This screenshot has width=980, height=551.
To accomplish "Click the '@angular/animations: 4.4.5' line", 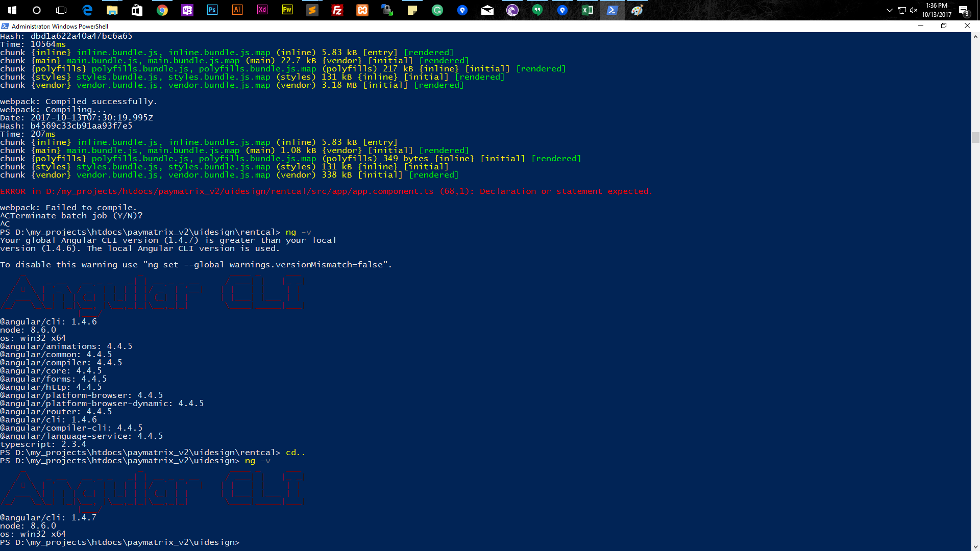I will [66, 346].
